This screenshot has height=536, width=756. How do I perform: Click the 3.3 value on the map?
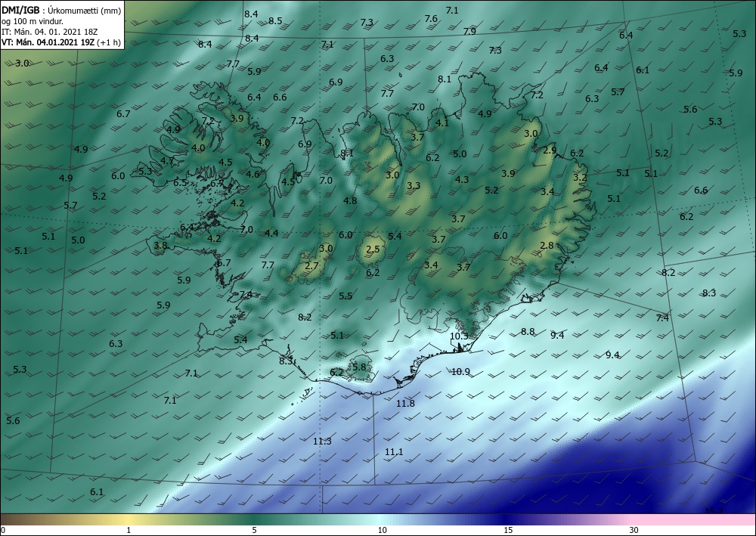pos(414,185)
